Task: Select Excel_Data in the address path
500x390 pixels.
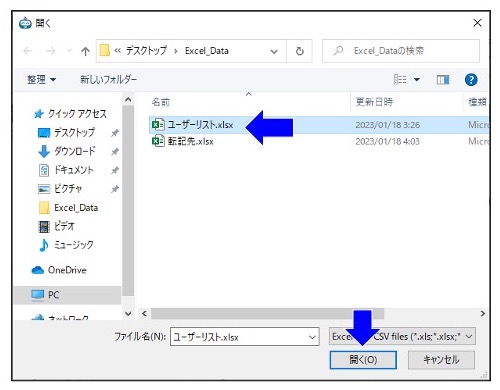Action: (207, 51)
